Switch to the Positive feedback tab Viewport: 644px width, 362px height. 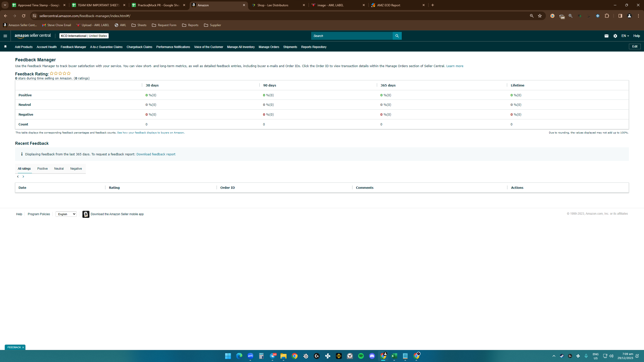pos(42,169)
